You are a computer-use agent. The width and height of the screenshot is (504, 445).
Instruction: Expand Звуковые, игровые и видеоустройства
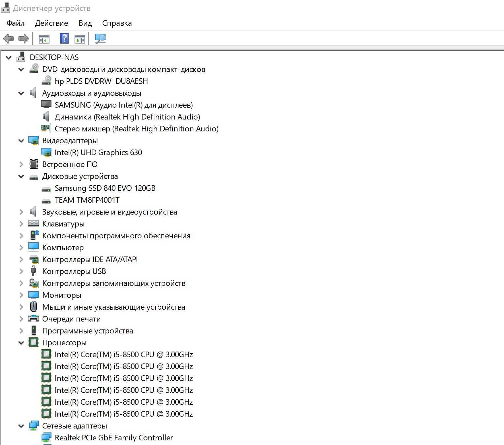coord(21,212)
